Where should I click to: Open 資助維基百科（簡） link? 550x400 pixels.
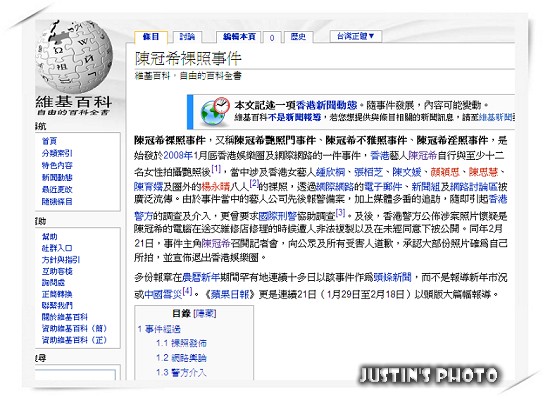pyautogui.click(x=74, y=328)
